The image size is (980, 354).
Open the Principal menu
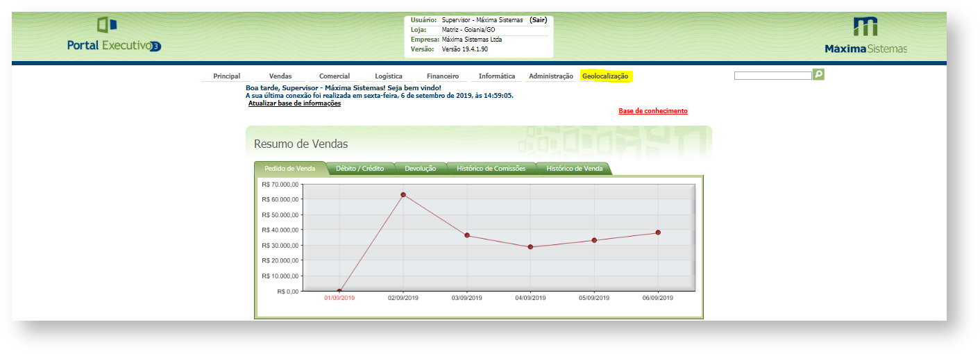tap(227, 76)
